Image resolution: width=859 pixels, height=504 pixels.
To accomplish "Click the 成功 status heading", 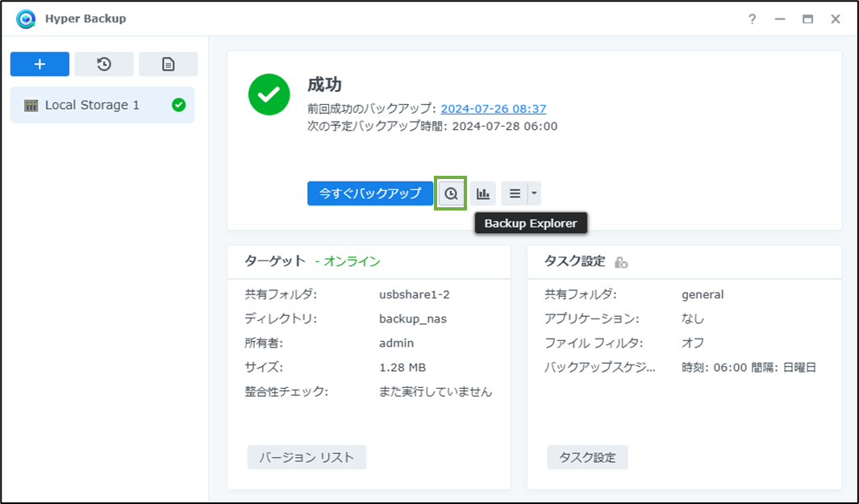I will click(324, 85).
